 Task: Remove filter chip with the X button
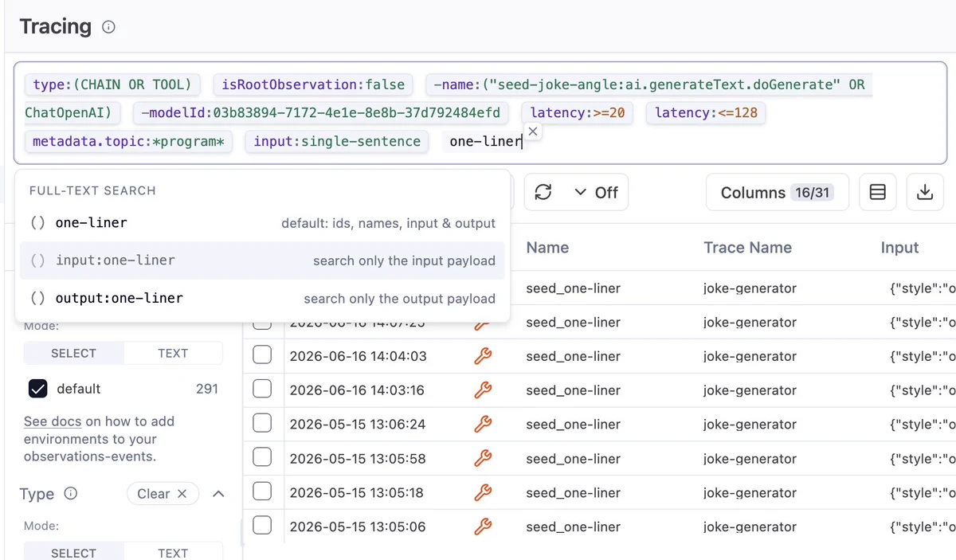(x=533, y=131)
